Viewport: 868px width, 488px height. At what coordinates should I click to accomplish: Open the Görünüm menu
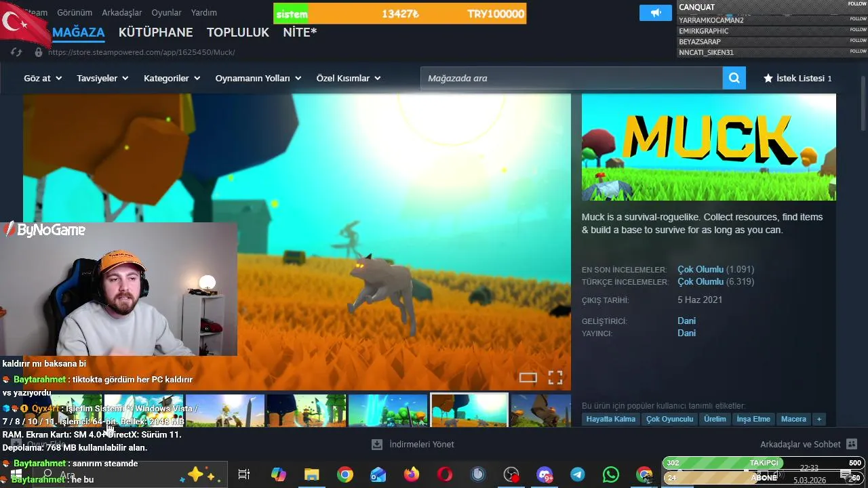click(x=75, y=13)
